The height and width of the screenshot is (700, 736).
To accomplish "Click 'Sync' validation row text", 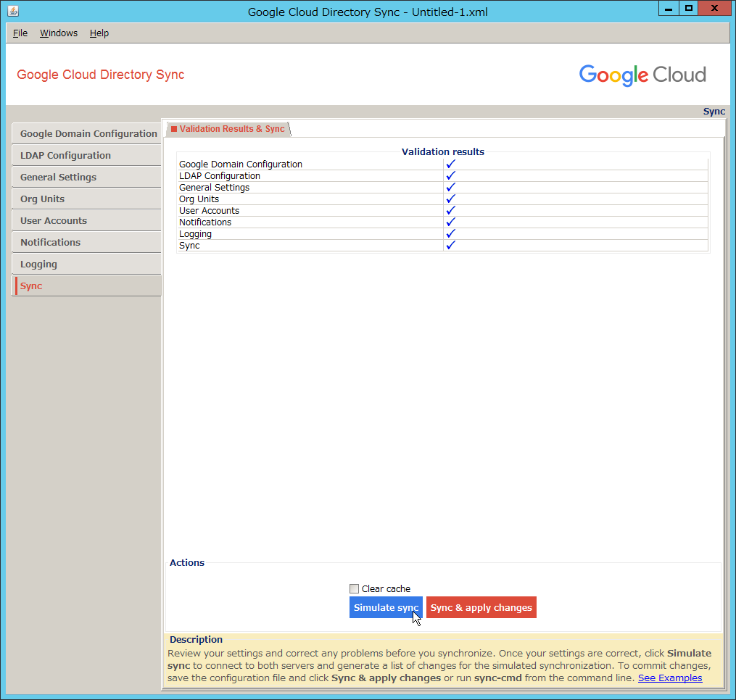I will click(189, 246).
